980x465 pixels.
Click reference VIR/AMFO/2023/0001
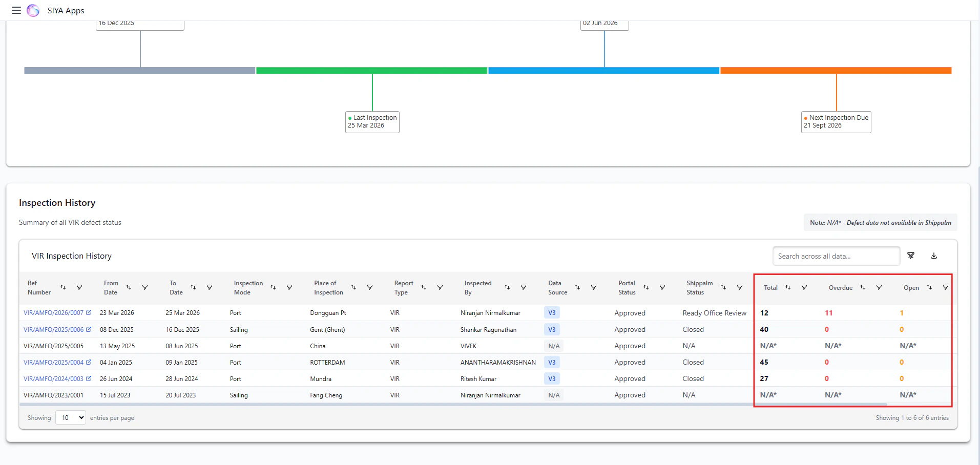pyautogui.click(x=53, y=395)
